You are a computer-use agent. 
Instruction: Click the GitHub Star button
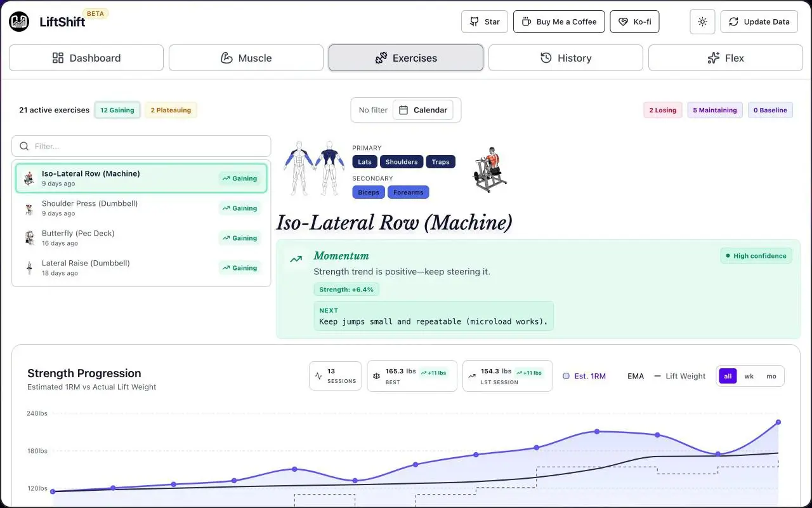[x=485, y=22]
